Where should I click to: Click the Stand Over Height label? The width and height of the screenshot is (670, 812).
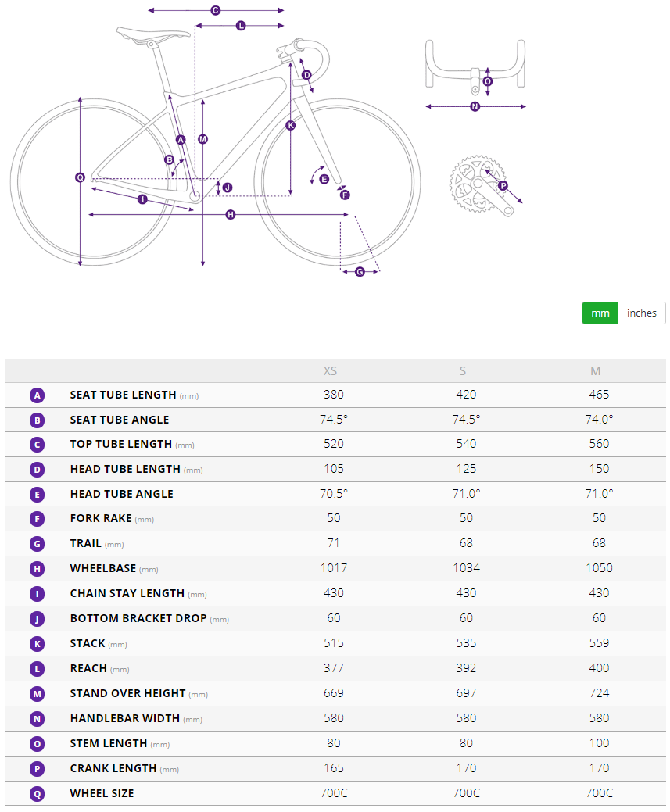(x=127, y=693)
